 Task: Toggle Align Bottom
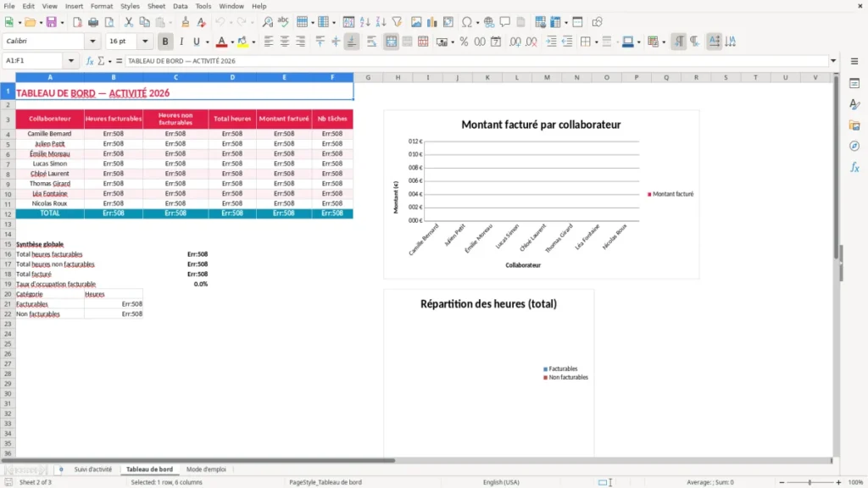click(x=352, y=42)
